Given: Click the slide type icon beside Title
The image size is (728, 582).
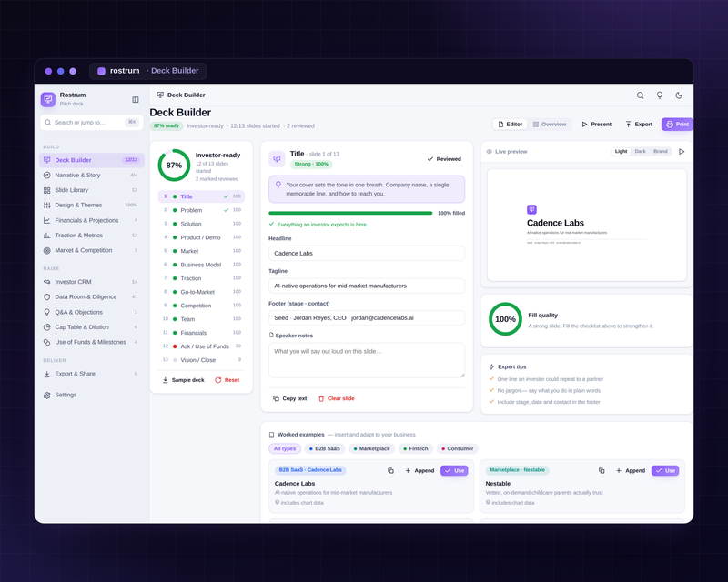Looking at the screenshot, I should [278, 158].
